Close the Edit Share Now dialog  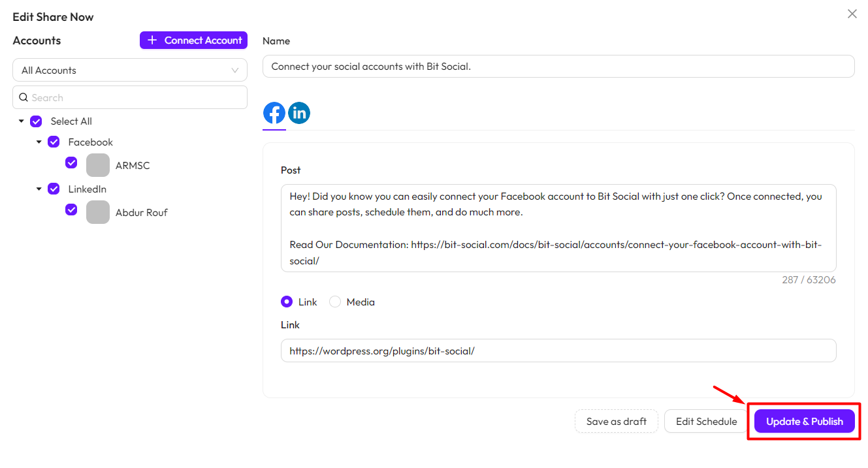pos(852,14)
